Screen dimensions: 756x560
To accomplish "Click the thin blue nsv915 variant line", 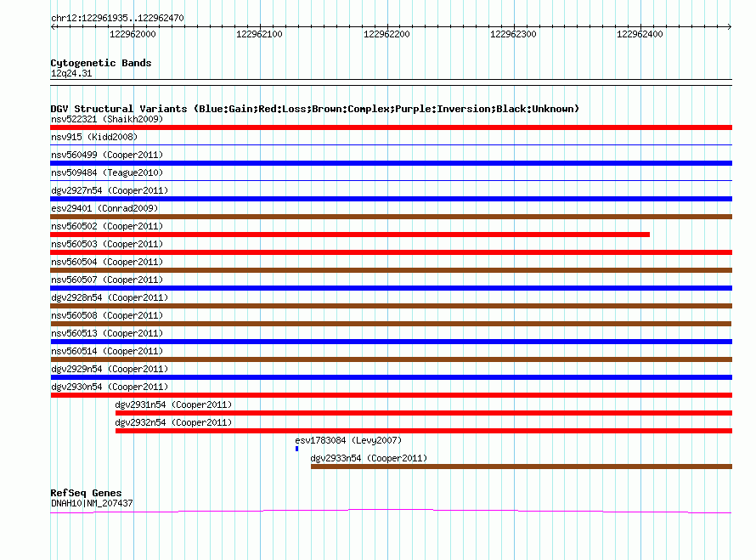I will tap(391, 144).
